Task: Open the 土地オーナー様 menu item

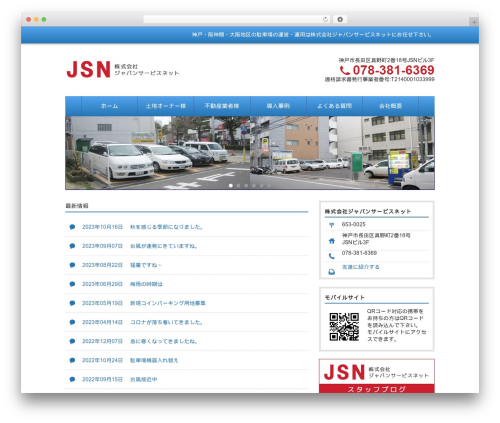Action: (166, 106)
